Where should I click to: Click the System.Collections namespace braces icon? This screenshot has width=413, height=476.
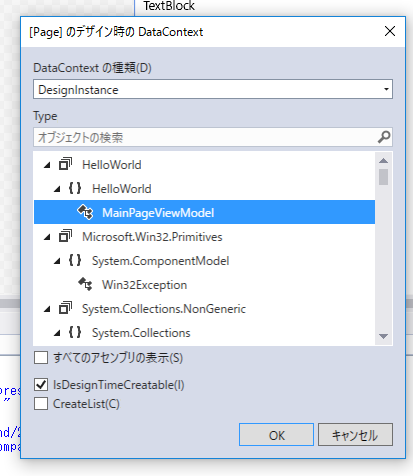pyautogui.click(x=75, y=332)
